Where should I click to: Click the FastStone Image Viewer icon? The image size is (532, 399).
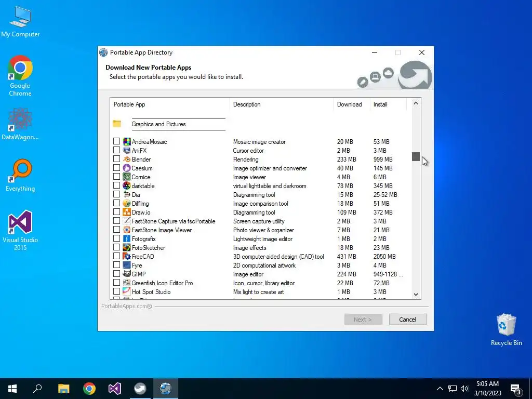[x=127, y=230]
